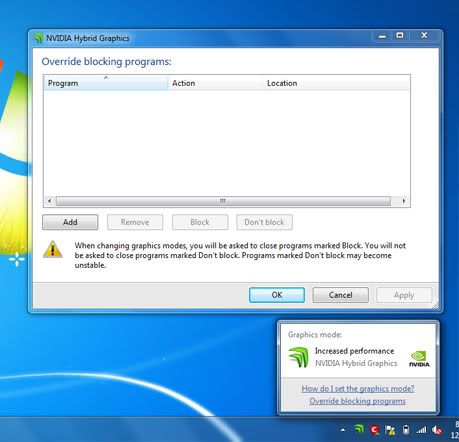Click the NVIDIA tray icon in taskbar
The height and width of the screenshot is (442, 459).
[x=359, y=429]
